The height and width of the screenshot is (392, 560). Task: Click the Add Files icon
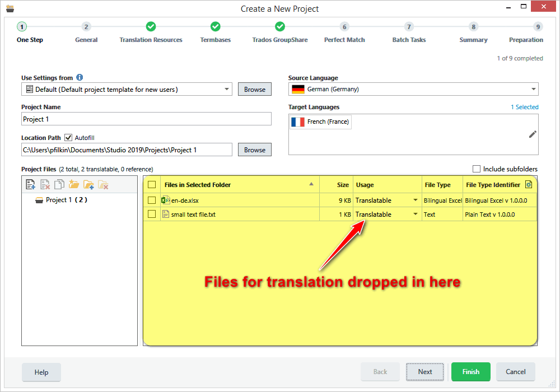point(30,184)
